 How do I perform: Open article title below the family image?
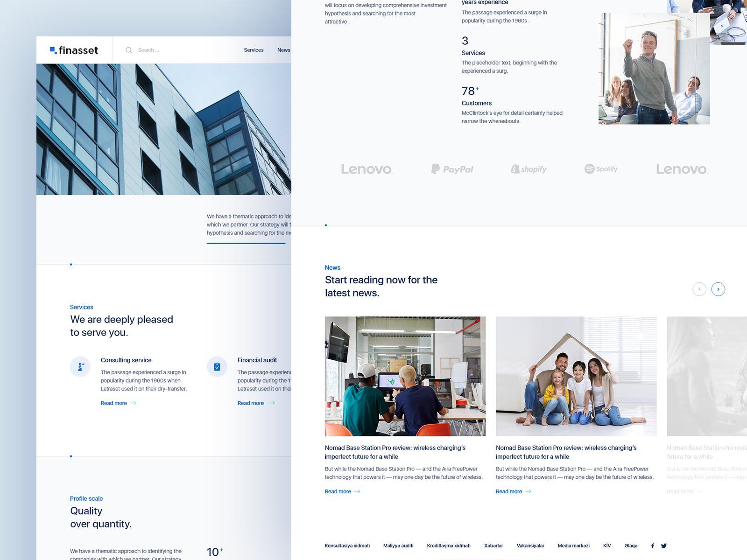point(566,452)
